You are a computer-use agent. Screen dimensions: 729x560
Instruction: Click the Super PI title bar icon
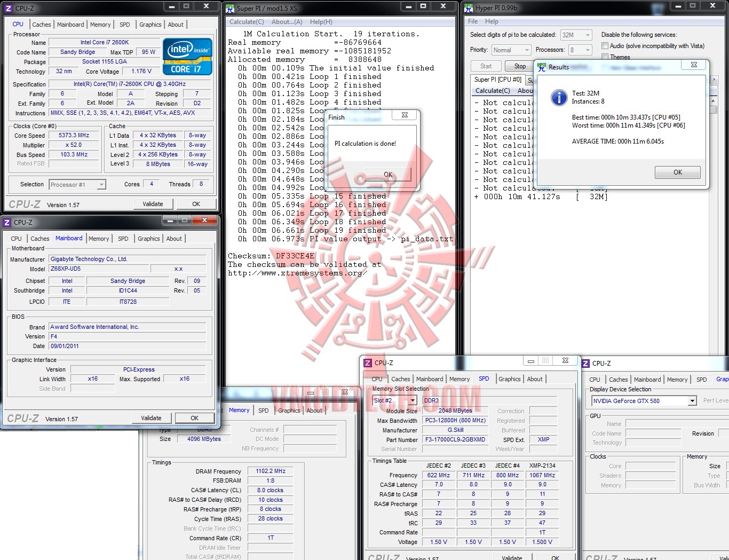(x=230, y=8)
